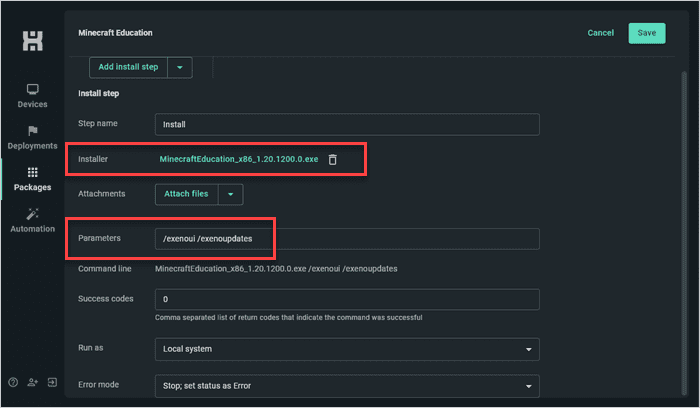
Task: Click the Attachments label
Action: pyautogui.click(x=101, y=194)
